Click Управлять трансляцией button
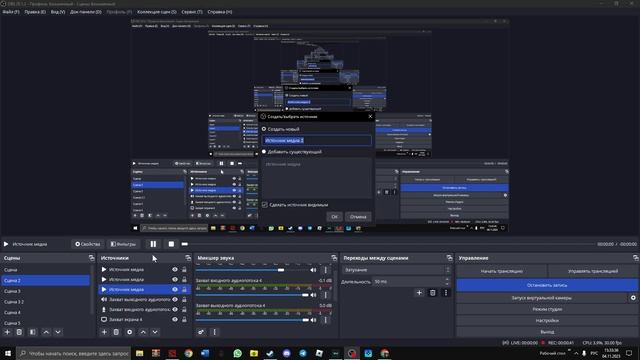 point(593,271)
